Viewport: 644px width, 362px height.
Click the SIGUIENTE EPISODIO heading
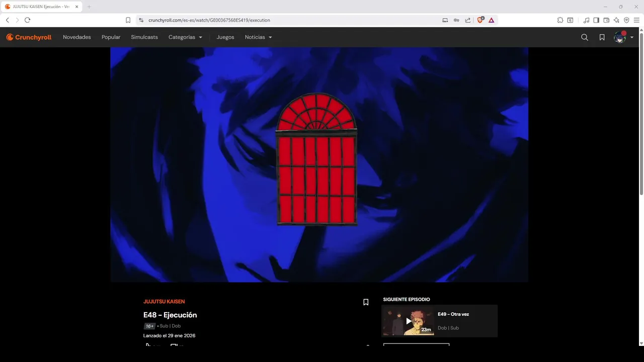click(407, 300)
